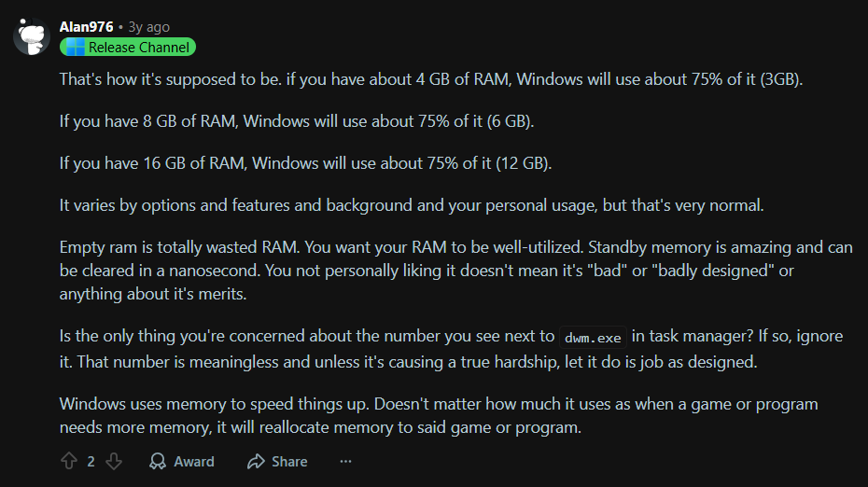Click the Award ribbon icon
This screenshot has width=868, height=487.
(159, 461)
